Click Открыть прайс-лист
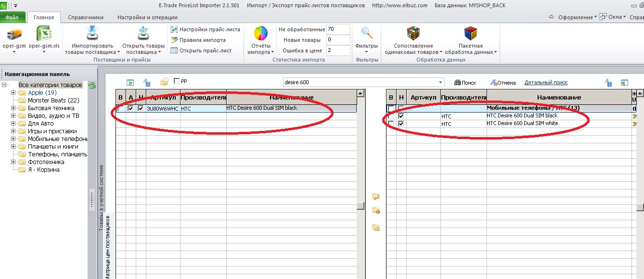The width and height of the screenshot is (644, 279). (x=201, y=51)
